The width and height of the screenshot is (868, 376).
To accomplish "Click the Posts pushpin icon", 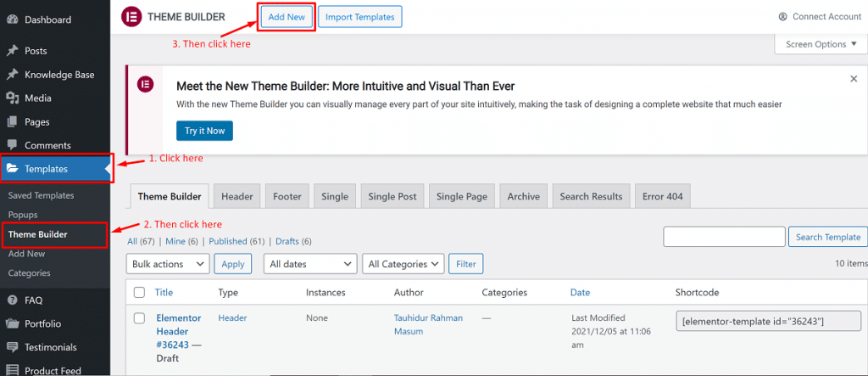I will click(12, 50).
